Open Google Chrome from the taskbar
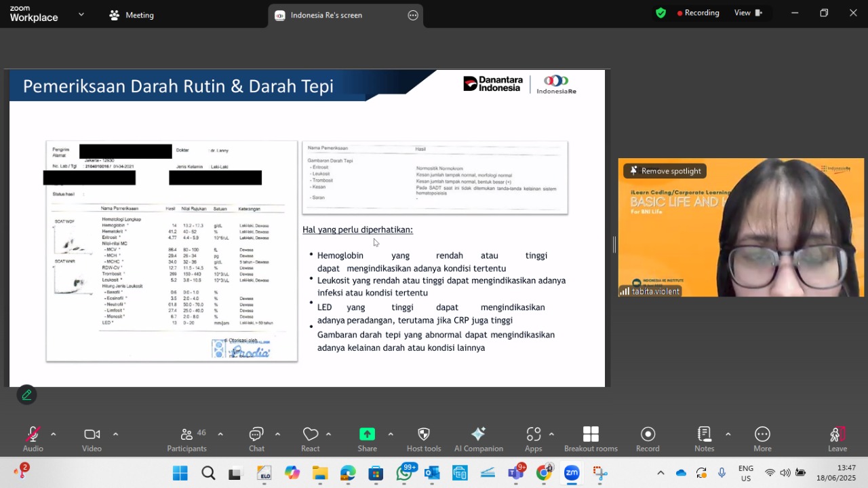 (x=544, y=473)
